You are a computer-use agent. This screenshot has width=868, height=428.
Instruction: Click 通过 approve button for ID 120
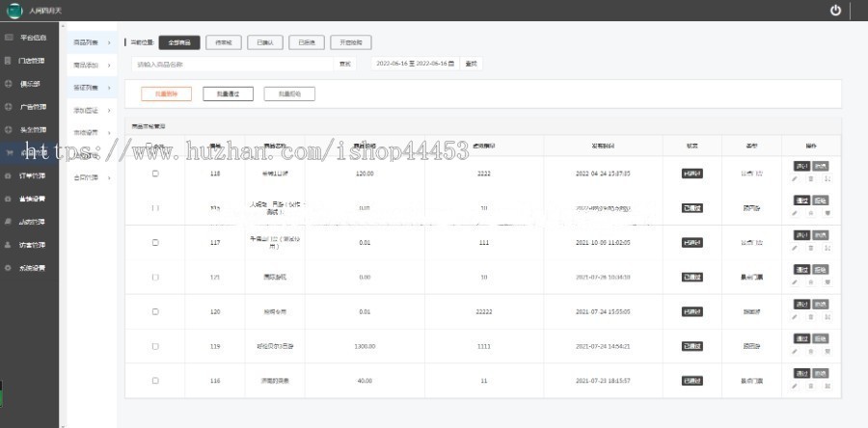pos(801,305)
